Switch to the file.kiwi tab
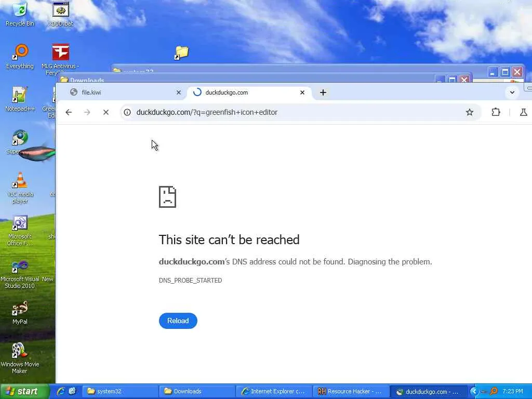The height and width of the screenshot is (399, 532). click(x=122, y=92)
